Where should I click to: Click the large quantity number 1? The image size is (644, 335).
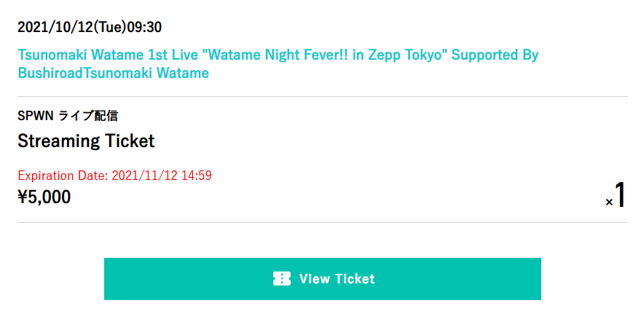[x=620, y=194]
